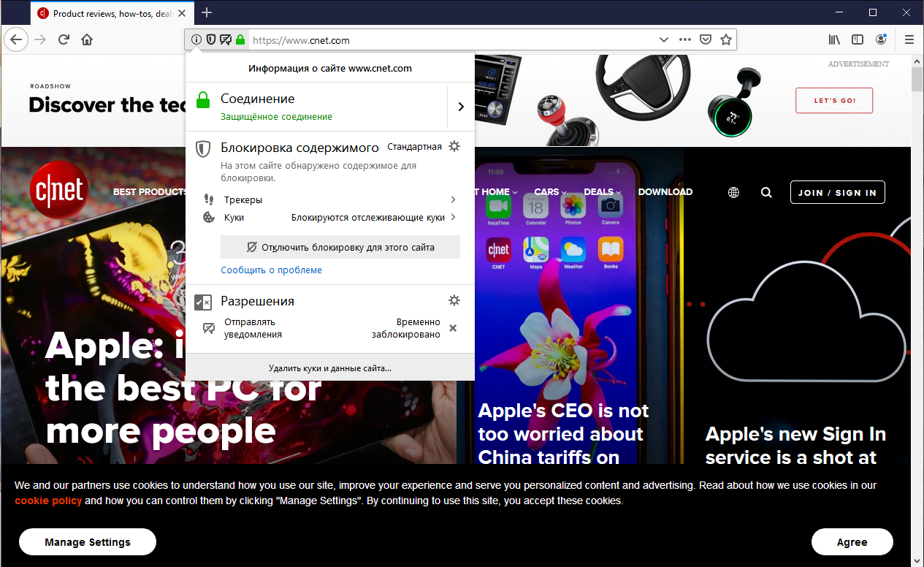Close the CNET tab
This screenshot has width=924, height=567.
tap(182, 13)
